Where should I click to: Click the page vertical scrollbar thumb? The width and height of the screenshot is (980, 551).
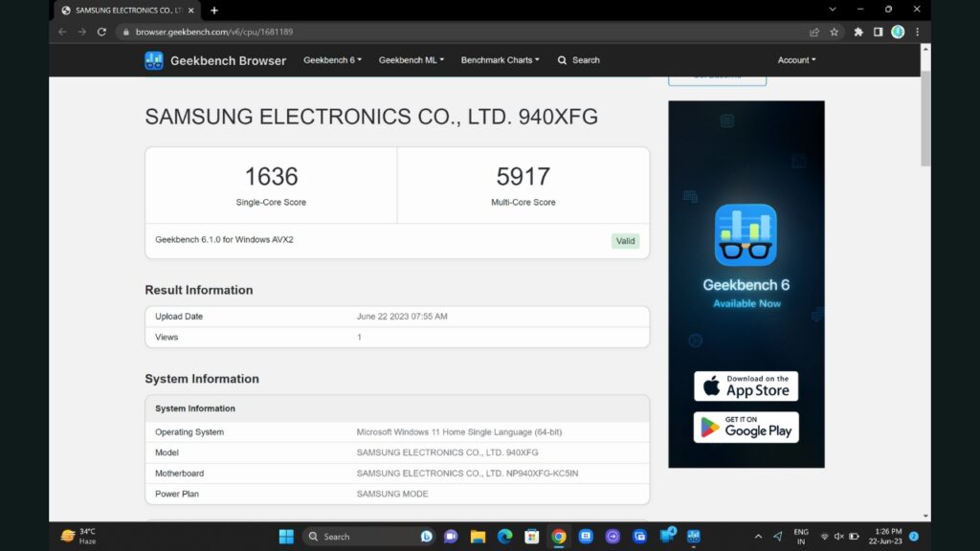(x=925, y=119)
